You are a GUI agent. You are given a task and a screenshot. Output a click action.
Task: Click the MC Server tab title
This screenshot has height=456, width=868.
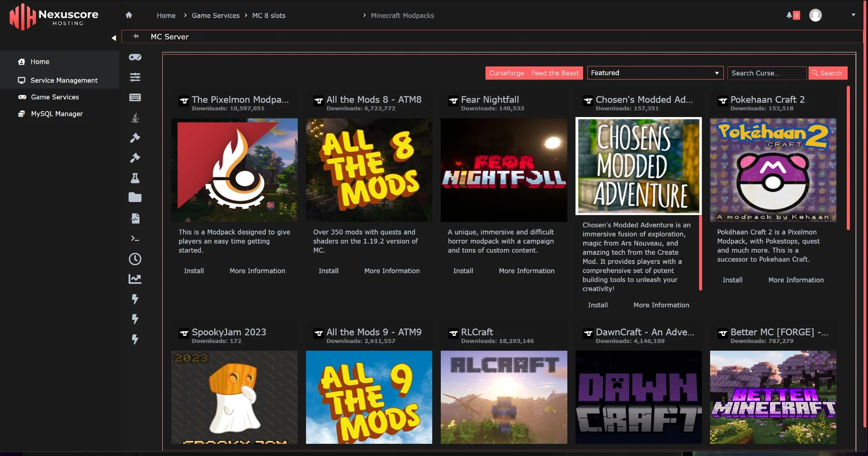click(x=170, y=37)
